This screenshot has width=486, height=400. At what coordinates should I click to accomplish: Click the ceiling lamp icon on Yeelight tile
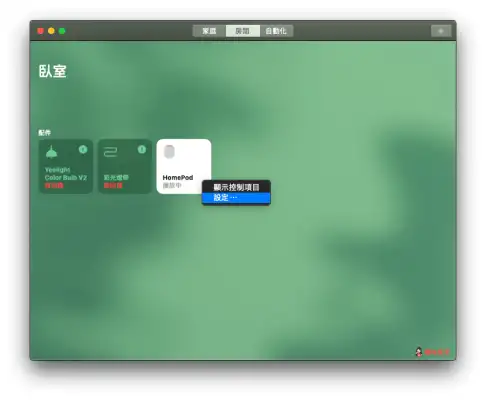pyautogui.click(x=51, y=152)
